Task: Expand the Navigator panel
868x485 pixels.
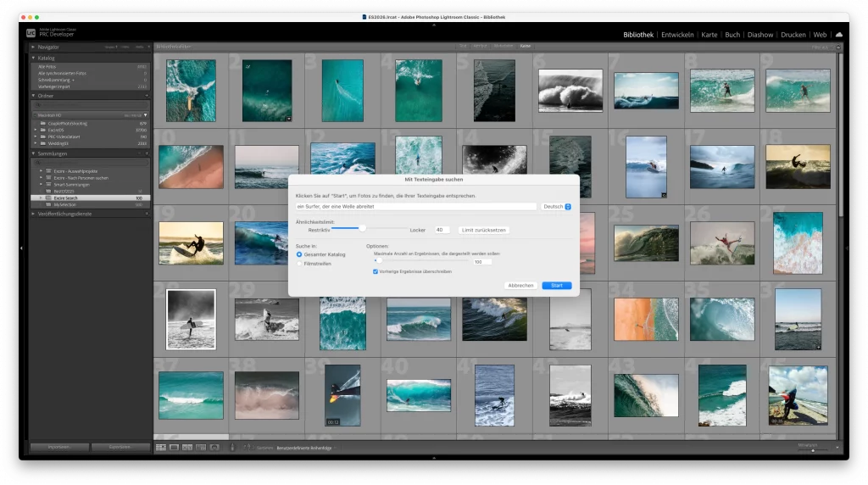Action: coord(34,47)
